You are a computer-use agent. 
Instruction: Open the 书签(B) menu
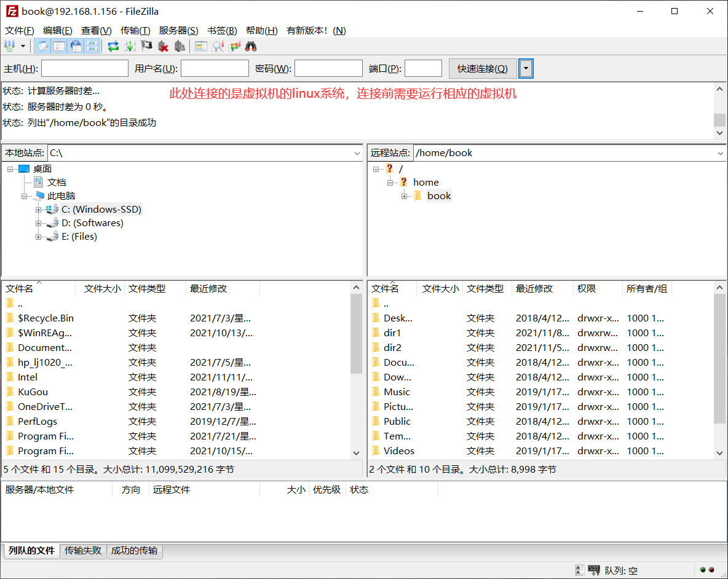[x=222, y=31]
